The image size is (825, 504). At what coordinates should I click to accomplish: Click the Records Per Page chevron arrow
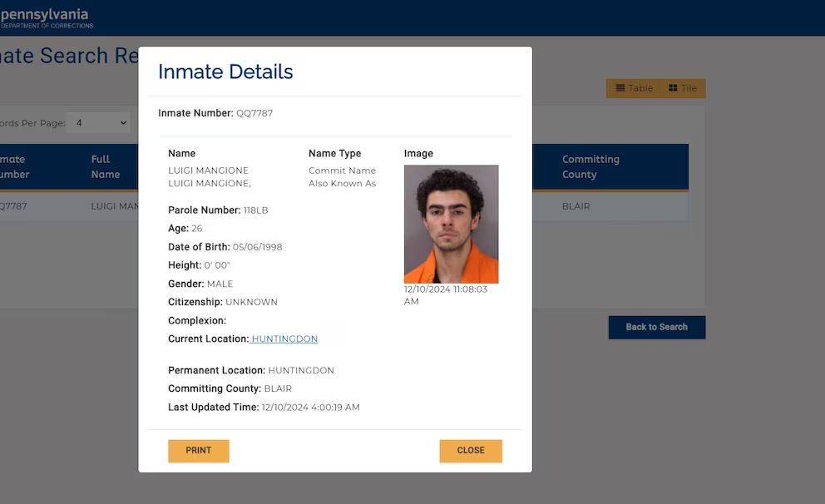(123, 123)
